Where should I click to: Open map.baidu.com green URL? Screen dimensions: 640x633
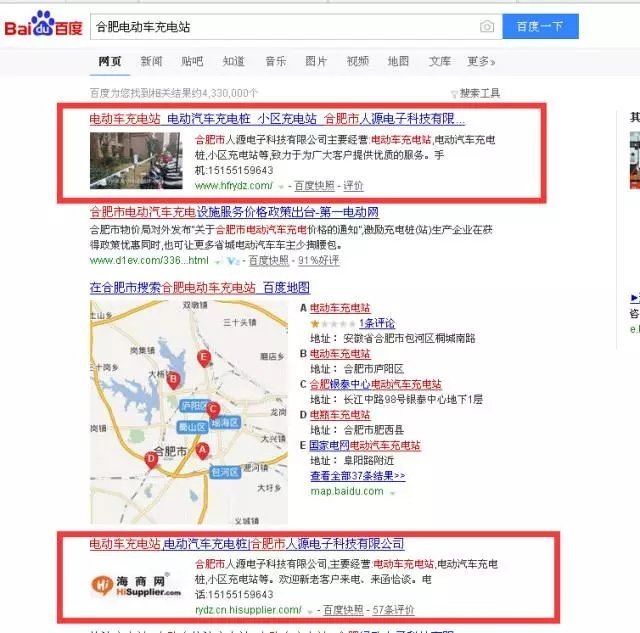(x=347, y=491)
